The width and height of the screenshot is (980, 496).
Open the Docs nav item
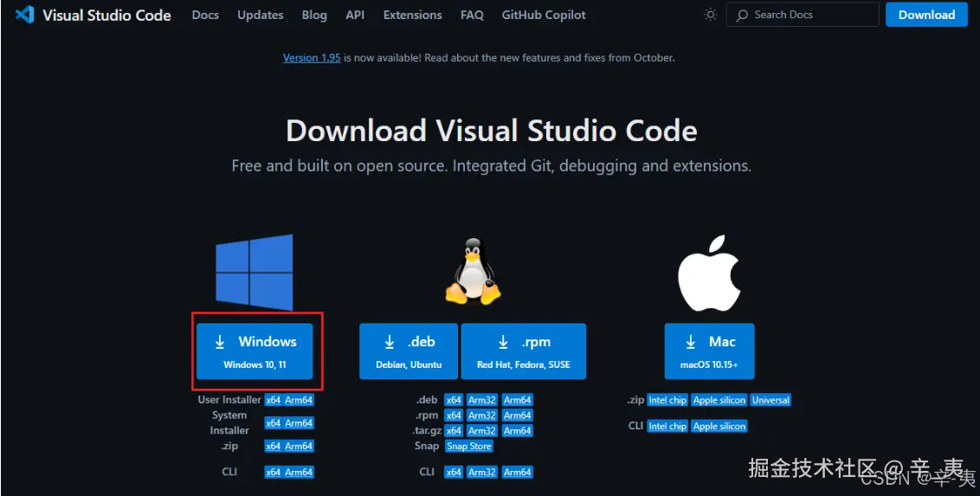[x=206, y=15]
